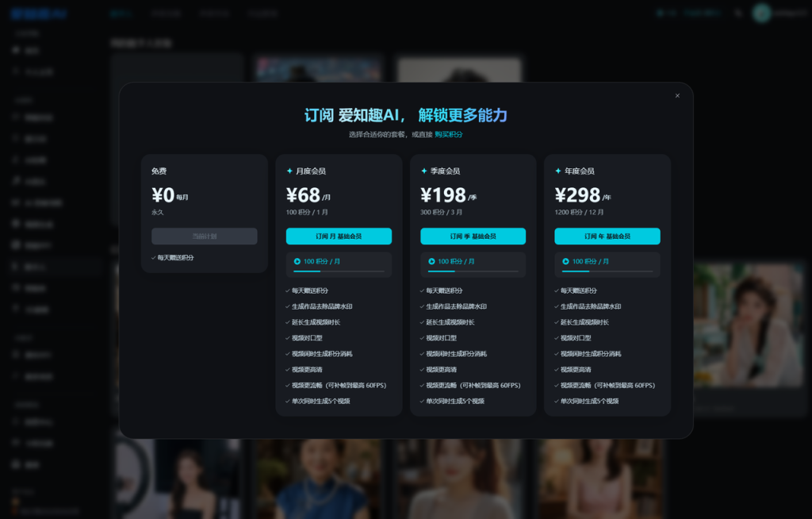Click the 100 积分 / 1 月 line
Image resolution: width=812 pixels, height=519 pixels.
tap(307, 213)
